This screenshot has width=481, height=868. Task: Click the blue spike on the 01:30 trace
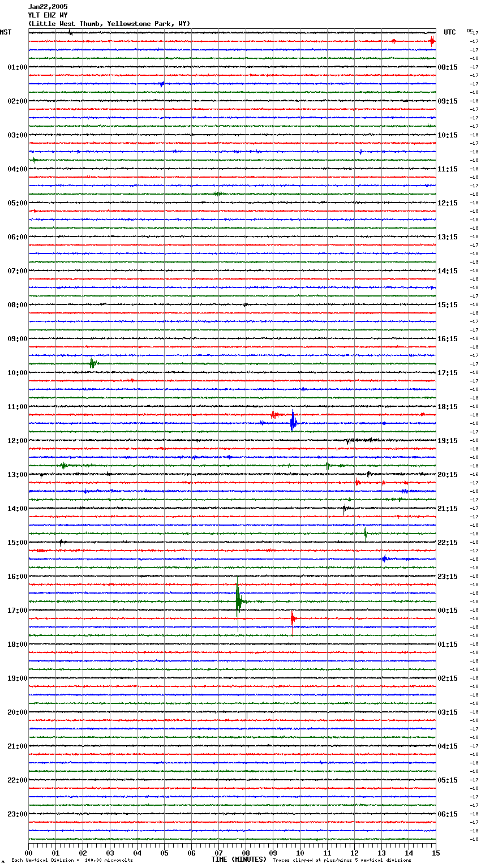click(x=162, y=84)
